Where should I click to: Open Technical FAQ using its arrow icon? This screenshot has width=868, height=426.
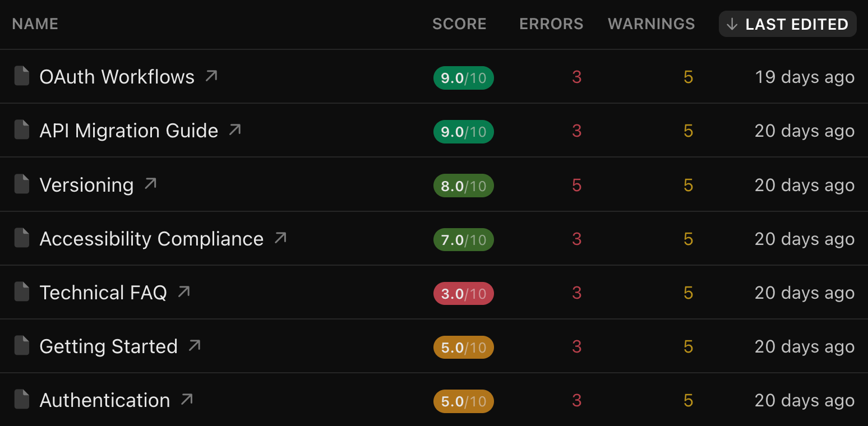184,291
